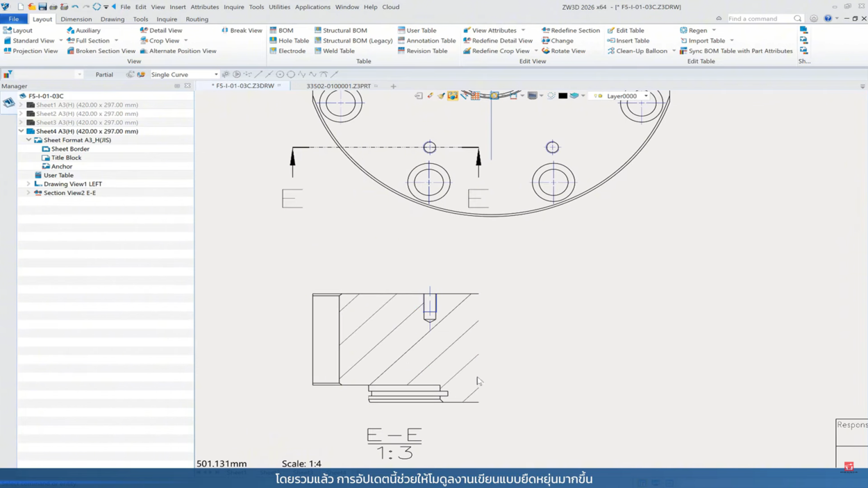Insert a Break View
The height and width of the screenshot is (488, 868).
[242, 31]
